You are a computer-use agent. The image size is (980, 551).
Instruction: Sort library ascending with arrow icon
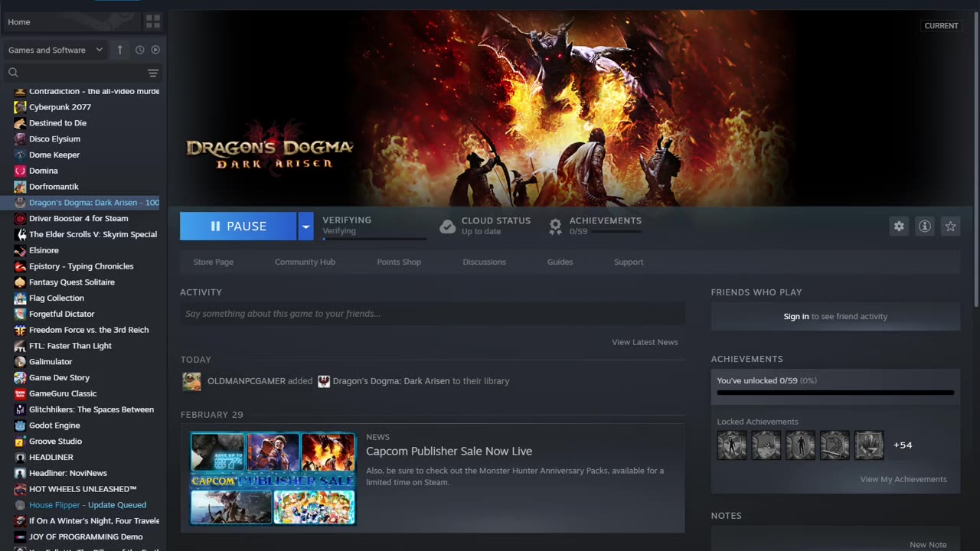point(119,50)
